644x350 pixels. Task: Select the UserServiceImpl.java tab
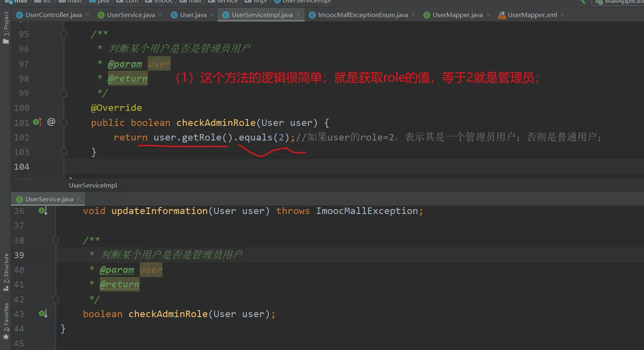[262, 15]
